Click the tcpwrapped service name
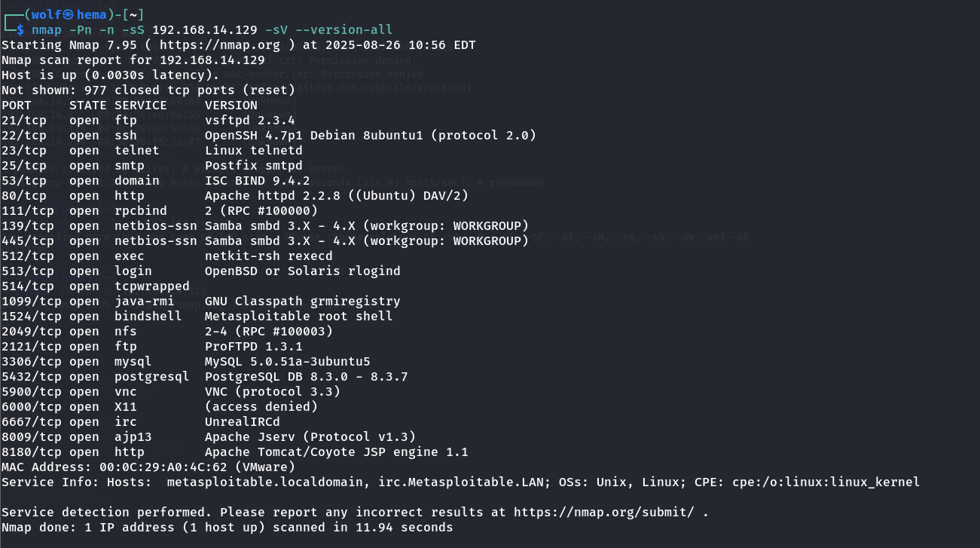 coord(151,286)
